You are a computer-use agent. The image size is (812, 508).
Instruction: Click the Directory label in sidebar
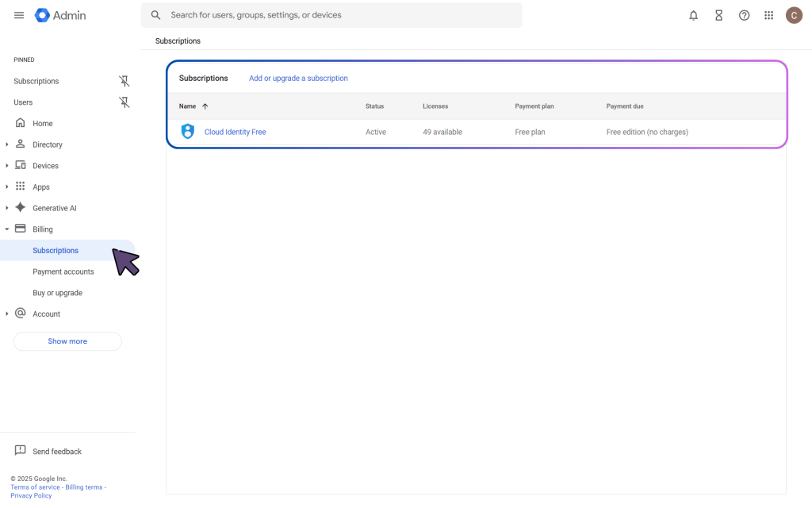[47, 144]
